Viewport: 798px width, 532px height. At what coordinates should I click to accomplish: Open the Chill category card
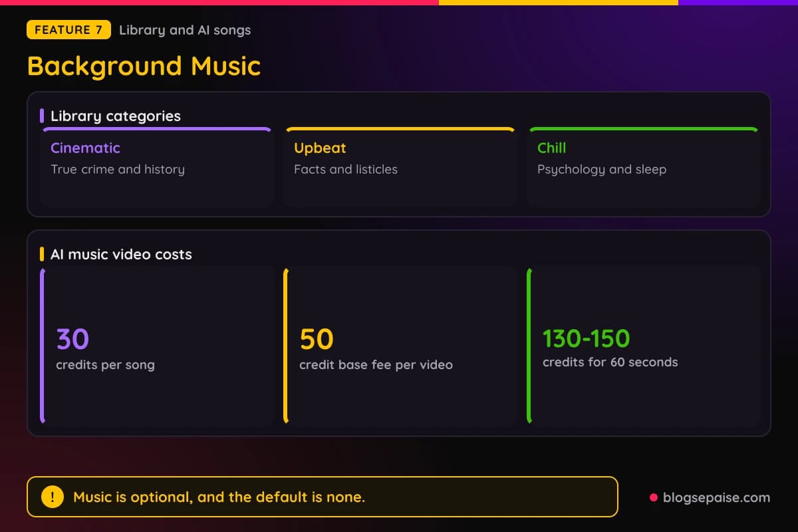(x=644, y=166)
